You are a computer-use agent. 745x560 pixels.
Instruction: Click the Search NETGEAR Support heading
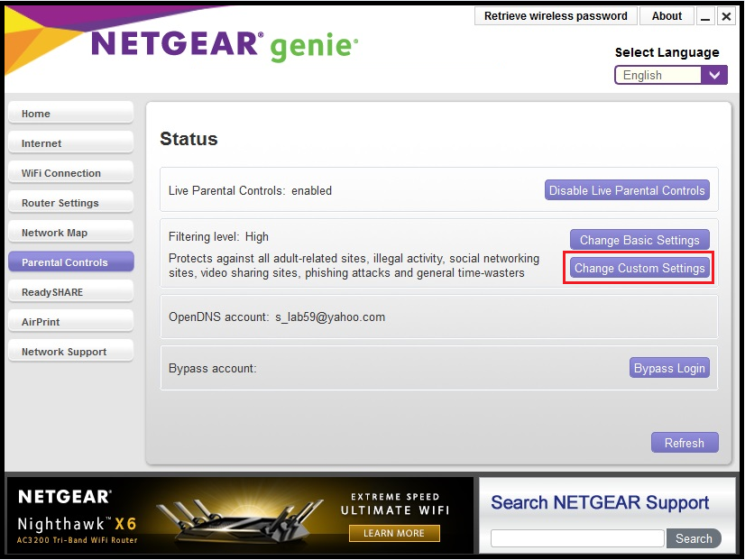[x=600, y=502]
